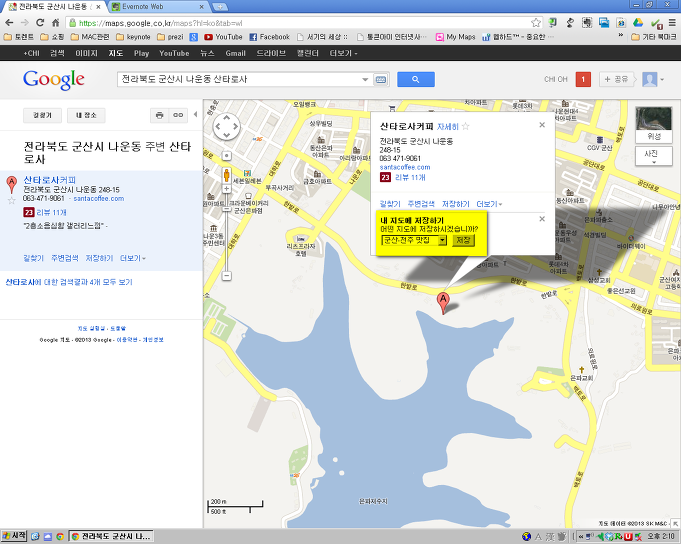Image resolution: width=681 pixels, height=544 pixels.
Task: Open the 기타 북마크 folder
Action: (x=654, y=37)
